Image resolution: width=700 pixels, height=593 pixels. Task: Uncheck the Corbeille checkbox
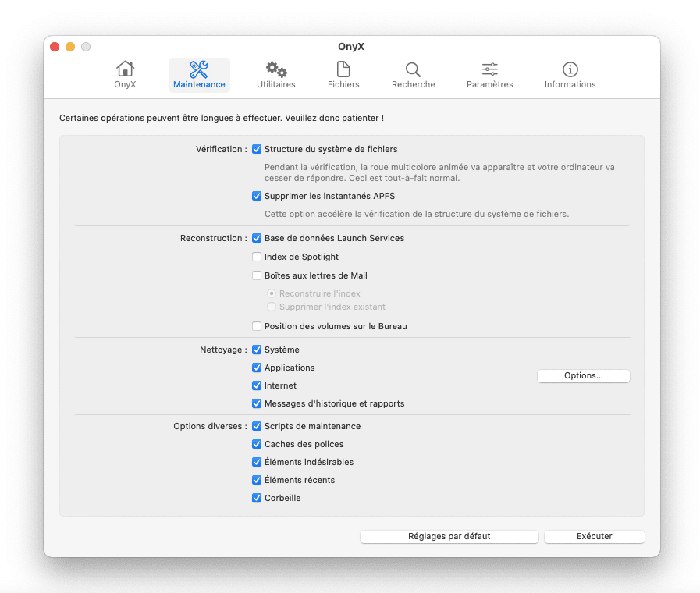pyautogui.click(x=257, y=498)
